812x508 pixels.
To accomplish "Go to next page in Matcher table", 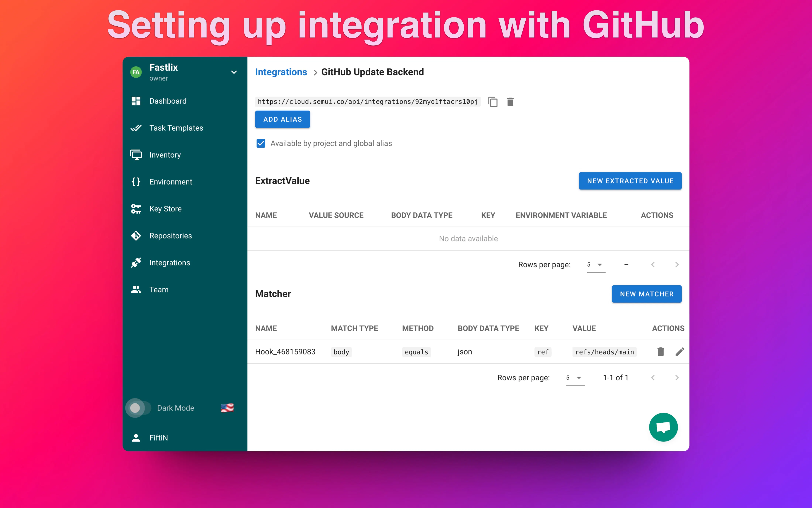I will click(x=677, y=378).
